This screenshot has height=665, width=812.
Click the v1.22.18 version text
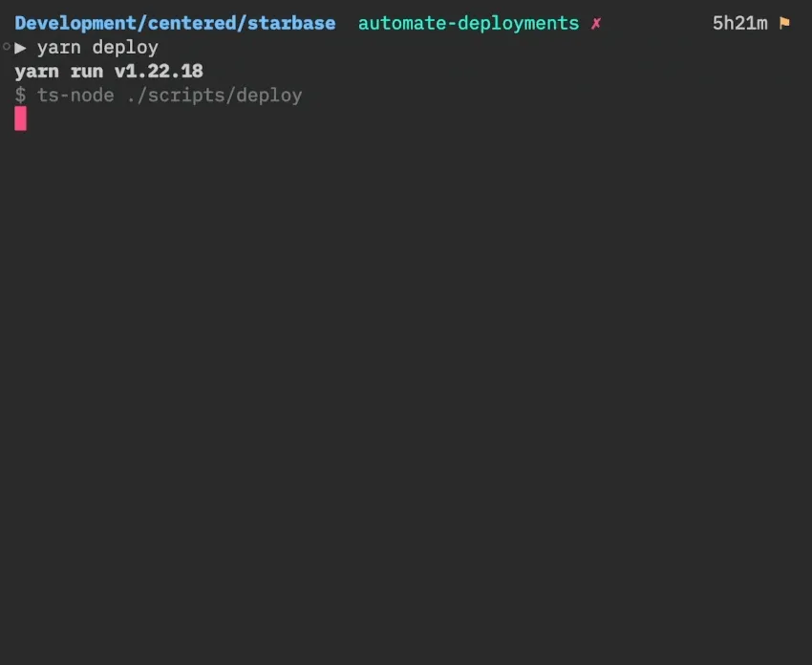(159, 71)
